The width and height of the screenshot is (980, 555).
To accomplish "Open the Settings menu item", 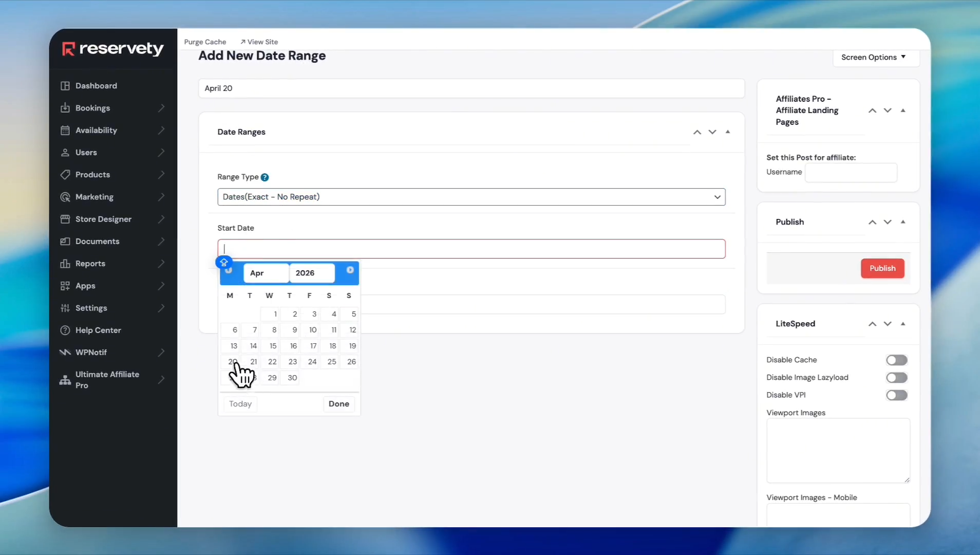I will pos(91,308).
